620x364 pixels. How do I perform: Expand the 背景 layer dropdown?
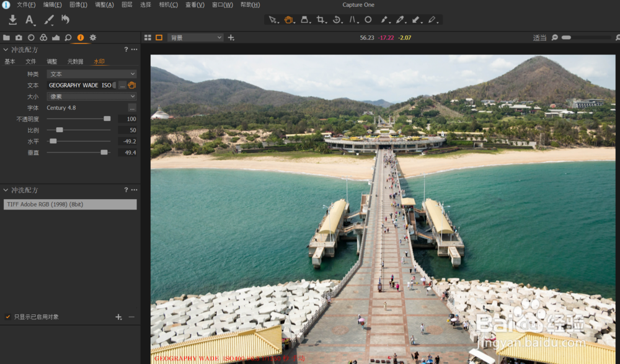click(x=195, y=38)
